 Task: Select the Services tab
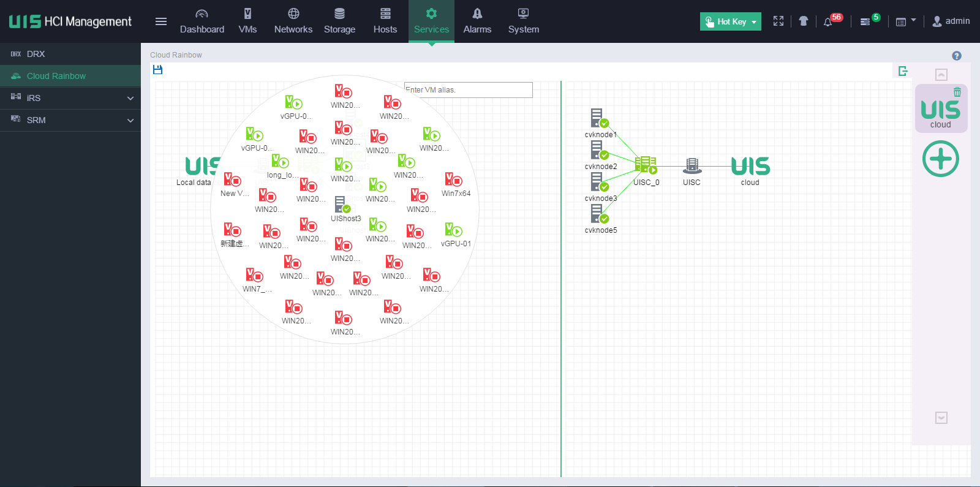(x=431, y=21)
